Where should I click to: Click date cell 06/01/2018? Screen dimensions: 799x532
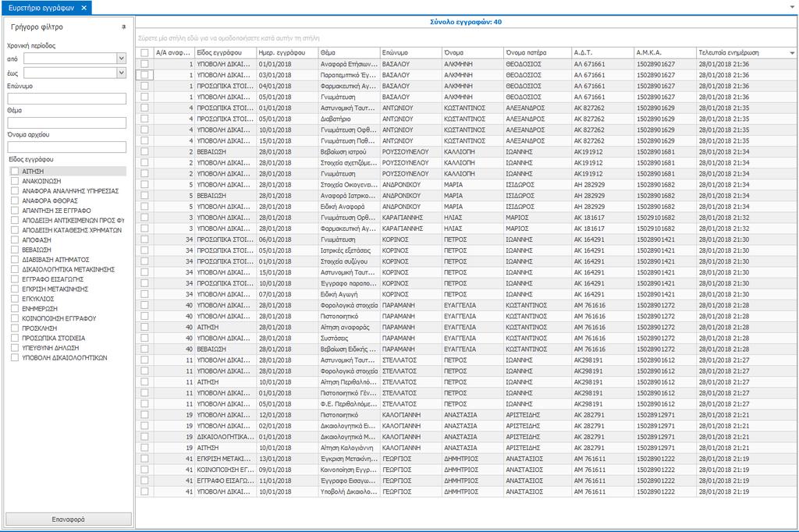point(287,239)
